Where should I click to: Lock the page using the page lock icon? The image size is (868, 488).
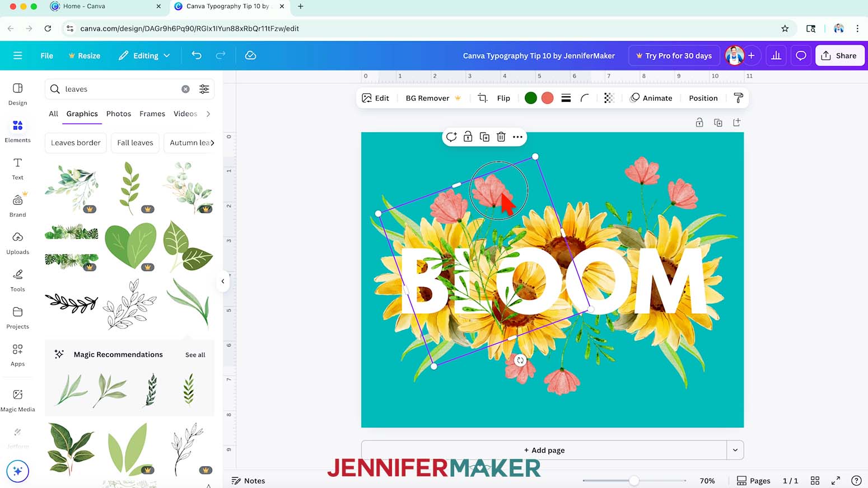coord(699,123)
